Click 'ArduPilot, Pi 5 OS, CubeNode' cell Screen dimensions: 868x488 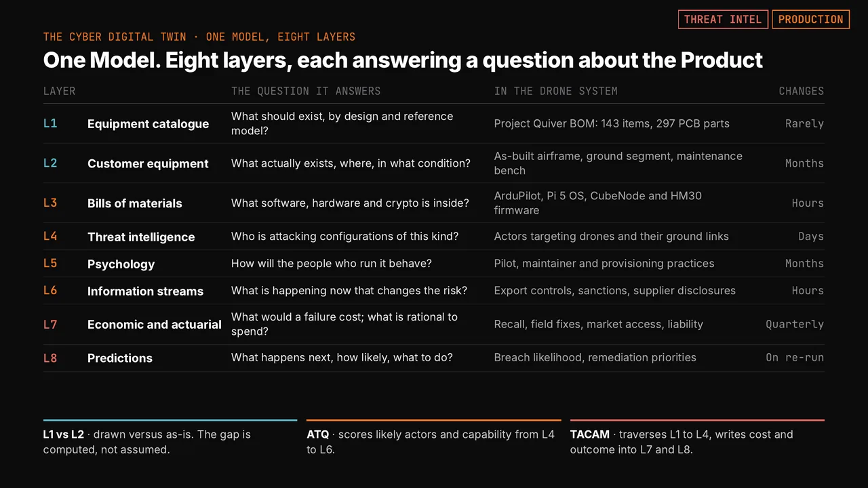(598, 203)
